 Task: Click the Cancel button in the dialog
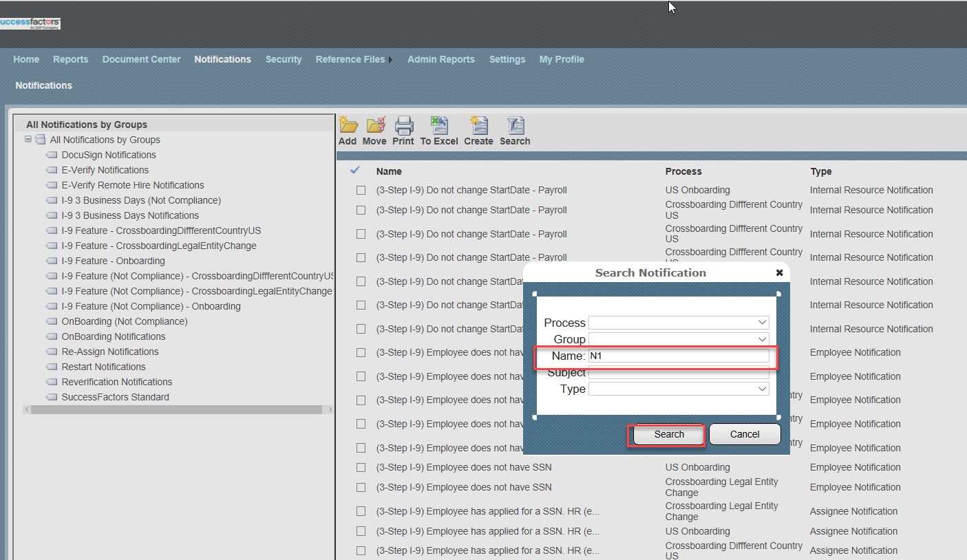pos(745,434)
